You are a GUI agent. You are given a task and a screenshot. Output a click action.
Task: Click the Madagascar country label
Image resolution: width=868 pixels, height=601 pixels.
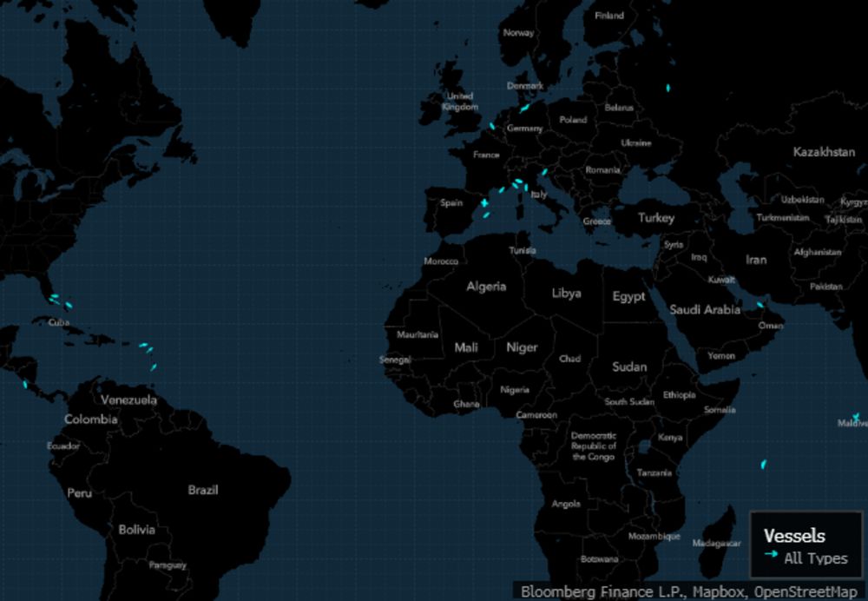pos(717,543)
